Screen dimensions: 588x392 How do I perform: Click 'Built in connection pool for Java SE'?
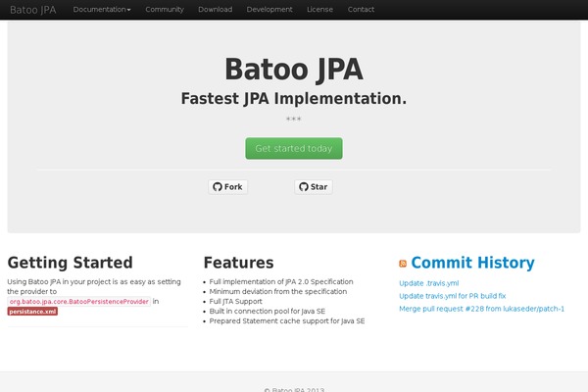(x=267, y=311)
